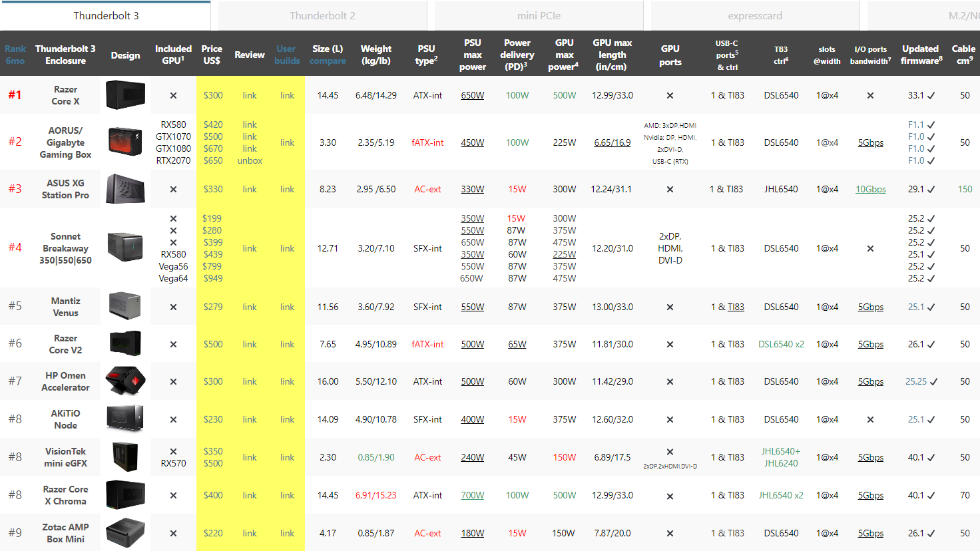Open AKiTiO Node $230 price link
The width and height of the screenshot is (980, 551).
[x=213, y=419]
